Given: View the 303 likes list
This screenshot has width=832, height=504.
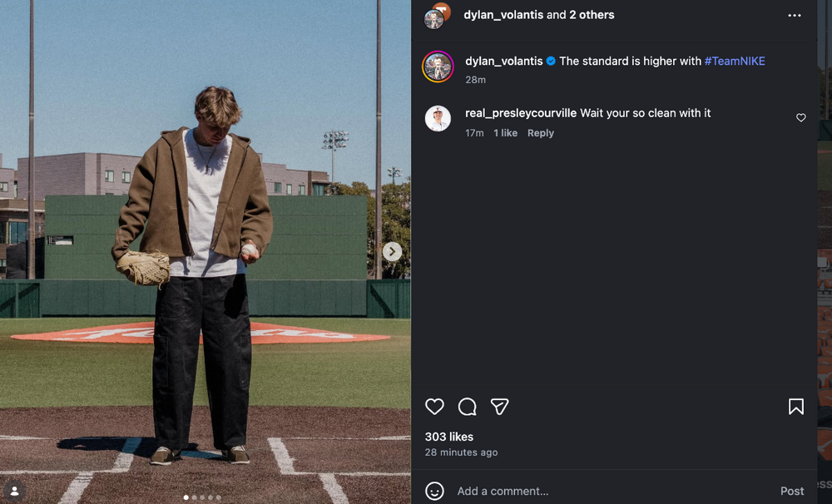Looking at the screenshot, I should tap(448, 437).
